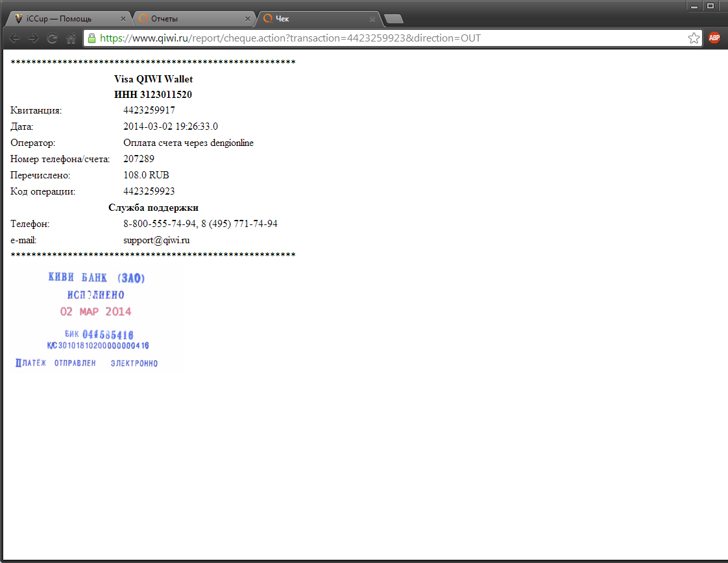Switch to the iCCup — Помощь tab
Screen dimensions: 728x563
(69, 19)
